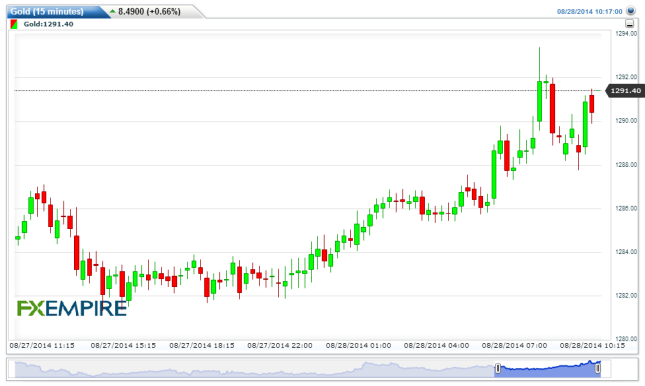This screenshot has height=386, width=645.
Task: Click the 08/27/2014 22:00 time label
Action: 280,345
